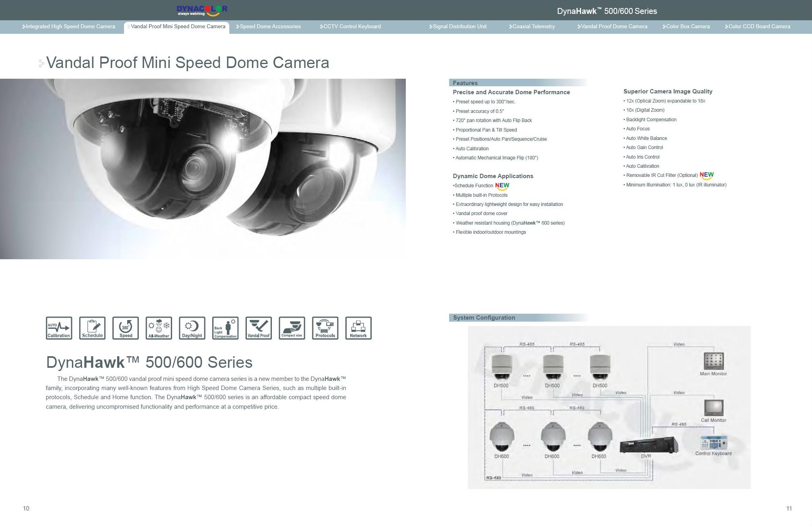Screen dimensions: 812x526
Task: Open the Speed Dome Accessories tab
Action: (x=268, y=27)
